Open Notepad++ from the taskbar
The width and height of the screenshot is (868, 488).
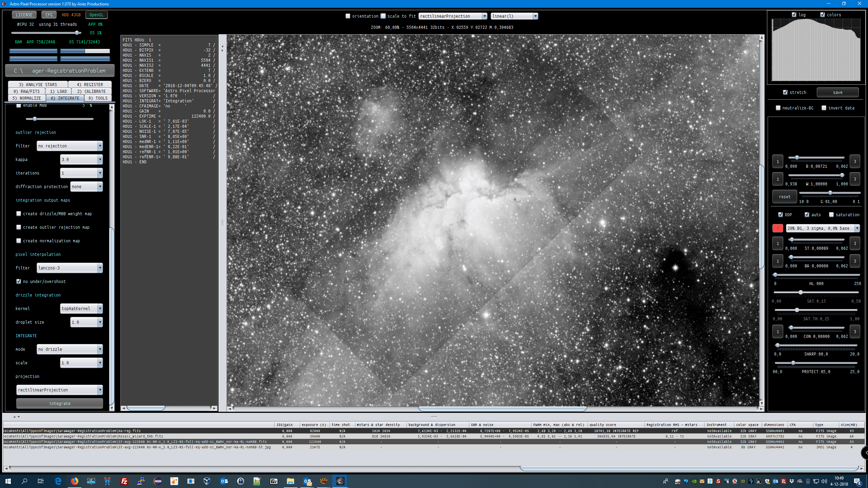pyautogui.click(x=257, y=481)
